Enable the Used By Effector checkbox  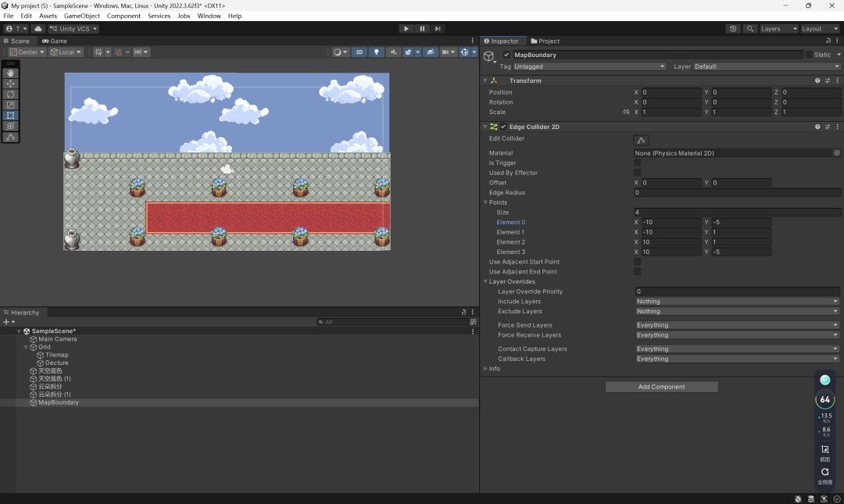(638, 173)
